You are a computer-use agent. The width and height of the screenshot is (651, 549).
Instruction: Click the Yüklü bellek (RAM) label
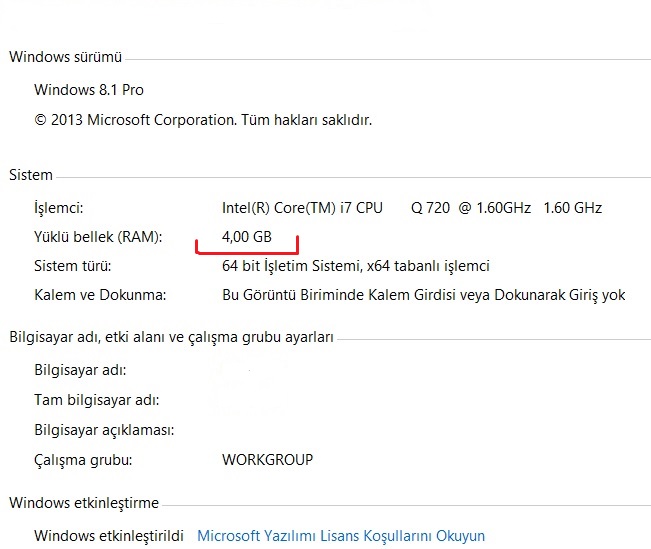tap(98, 237)
